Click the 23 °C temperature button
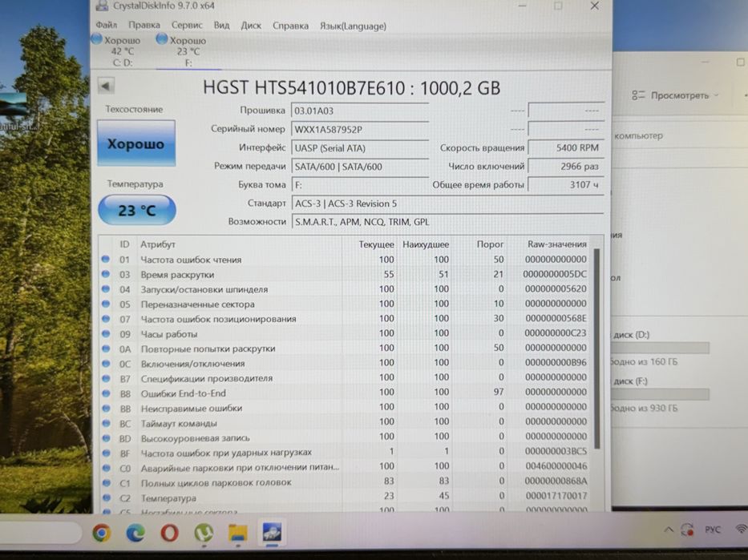The height and width of the screenshot is (560, 748). point(137,210)
